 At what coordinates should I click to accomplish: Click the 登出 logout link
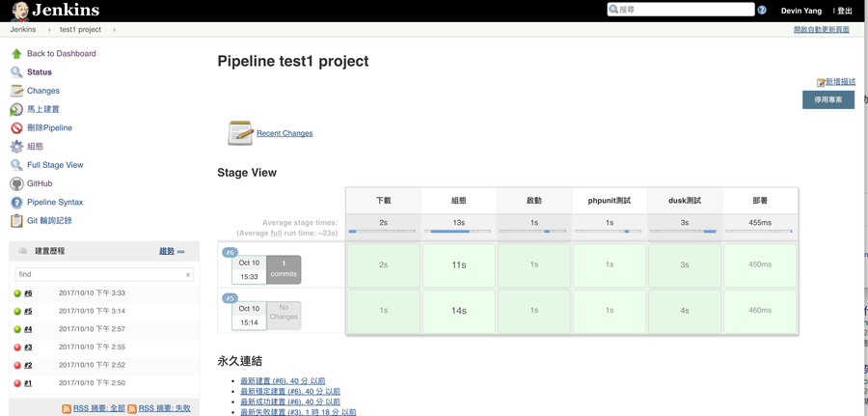(845, 11)
